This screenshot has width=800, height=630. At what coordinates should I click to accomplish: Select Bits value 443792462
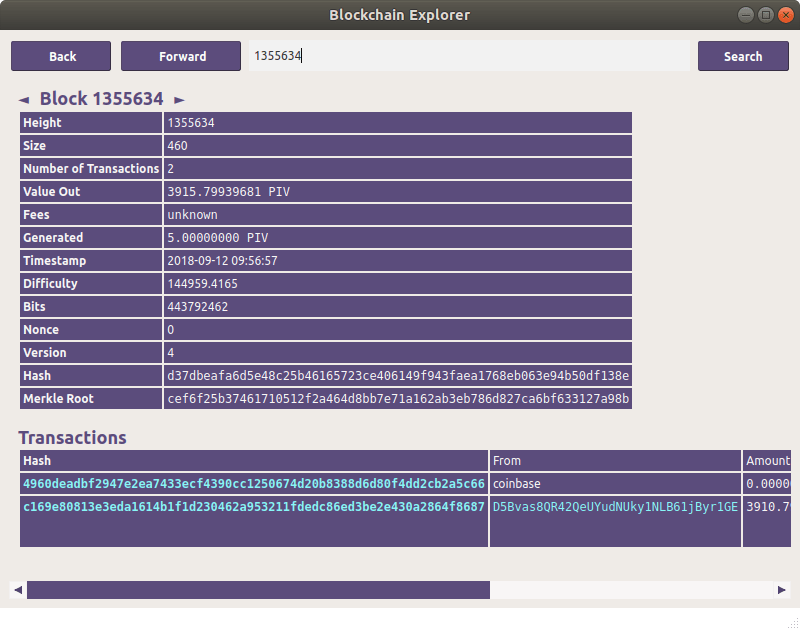click(x=197, y=307)
